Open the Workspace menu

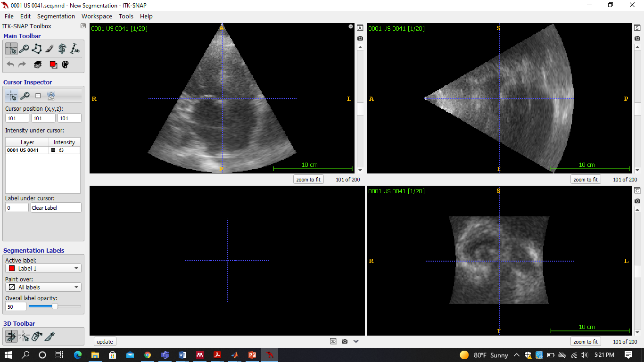97,16
